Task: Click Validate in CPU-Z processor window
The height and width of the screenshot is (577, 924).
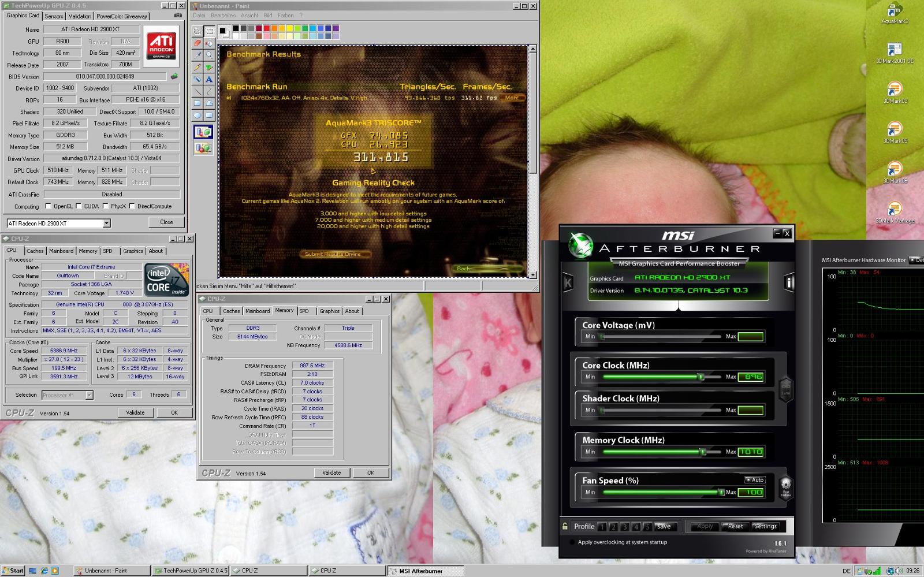Action: [x=135, y=412]
